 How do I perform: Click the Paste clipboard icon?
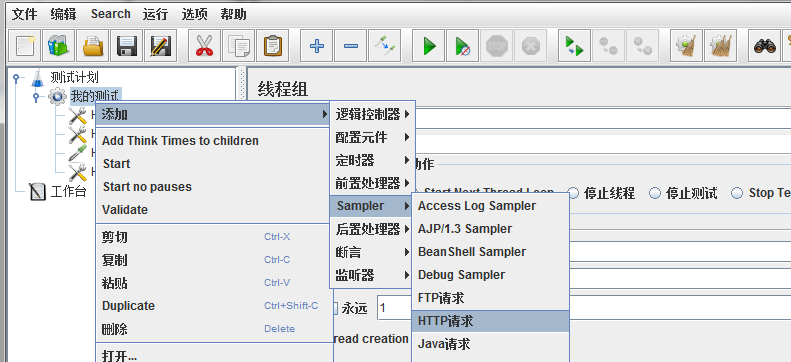pyautogui.click(x=272, y=46)
